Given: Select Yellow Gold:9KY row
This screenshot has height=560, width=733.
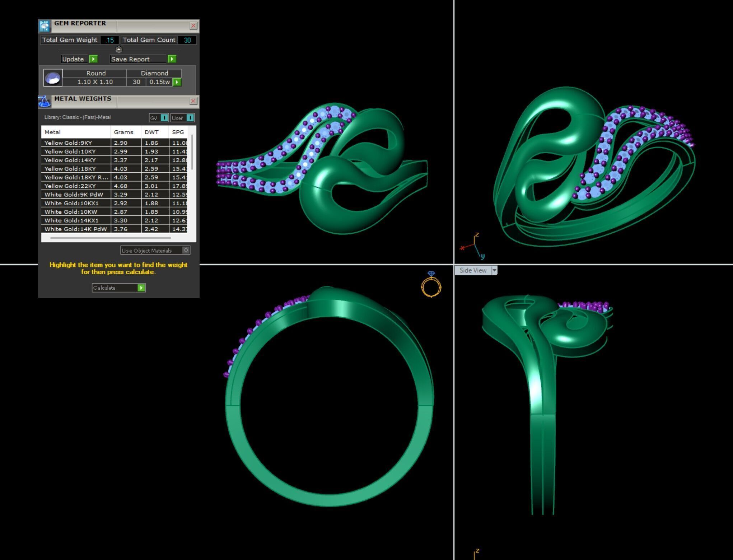Looking at the screenshot, I should 114,143.
